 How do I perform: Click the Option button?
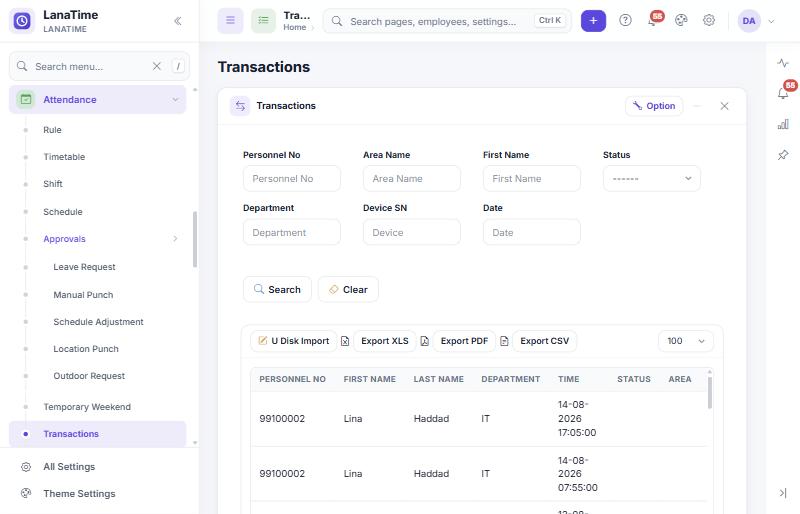pos(654,106)
